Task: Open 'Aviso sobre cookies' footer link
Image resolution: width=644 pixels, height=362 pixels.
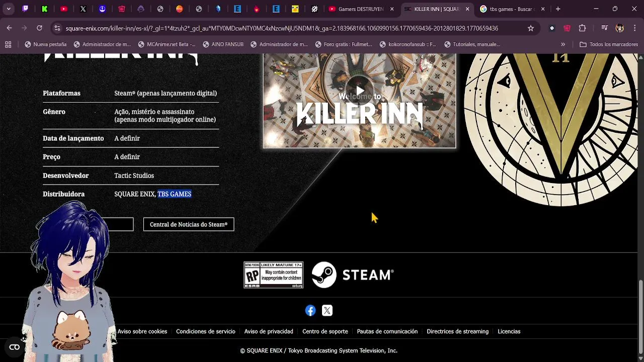Action: click(x=142, y=331)
